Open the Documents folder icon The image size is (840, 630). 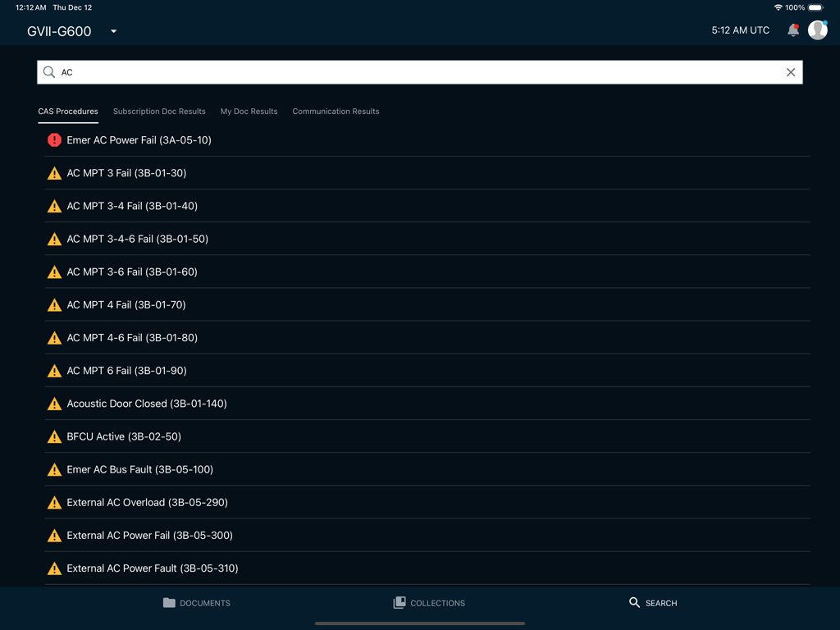169,603
